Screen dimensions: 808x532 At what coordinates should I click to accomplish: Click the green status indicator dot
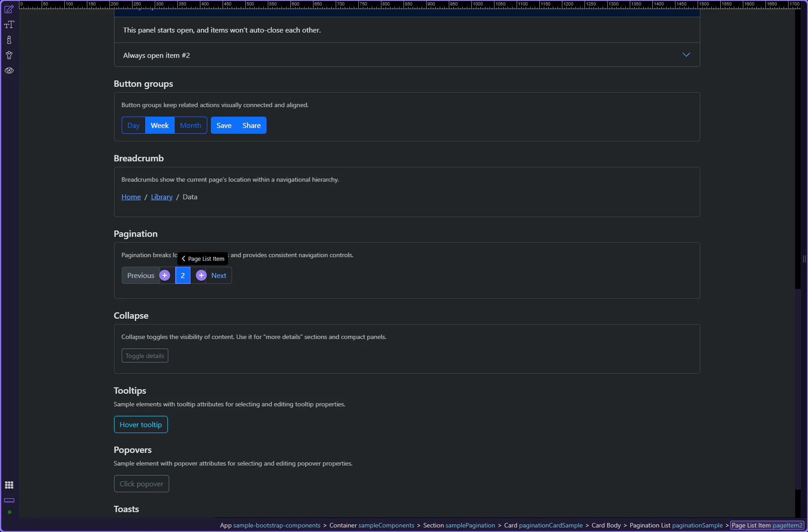[10, 512]
